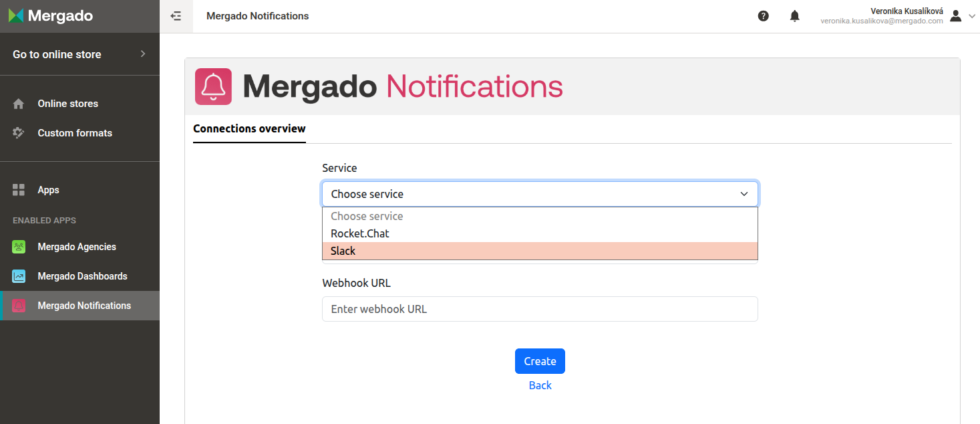Collapse the sidebar with the arrow icon

click(x=176, y=16)
